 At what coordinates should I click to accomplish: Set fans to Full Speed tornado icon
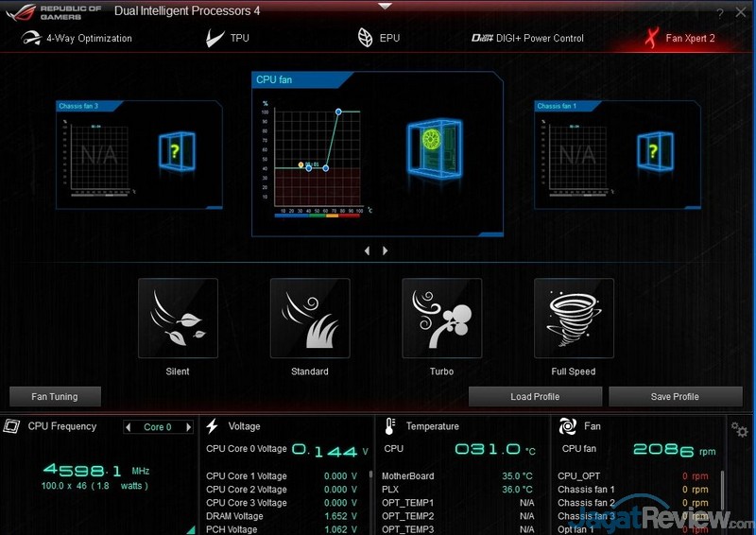574,318
